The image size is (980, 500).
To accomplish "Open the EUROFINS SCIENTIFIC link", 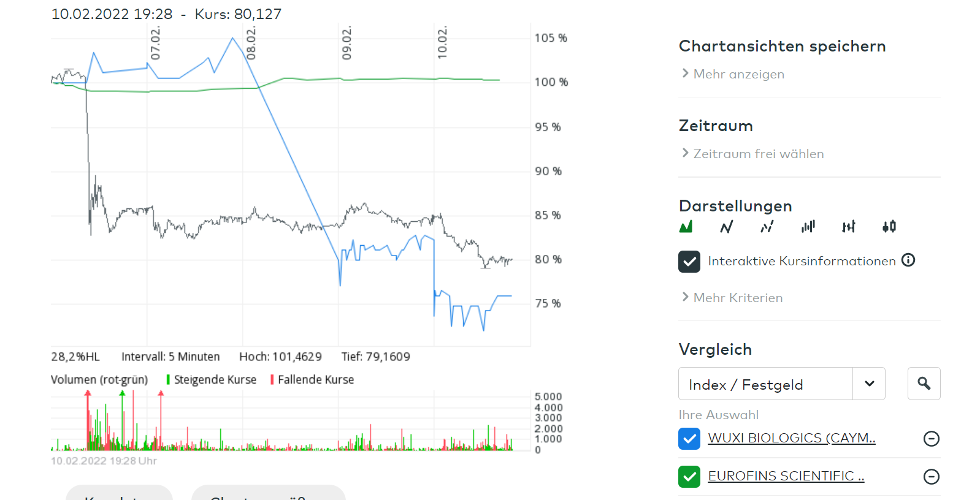I will tap(786, 476).
